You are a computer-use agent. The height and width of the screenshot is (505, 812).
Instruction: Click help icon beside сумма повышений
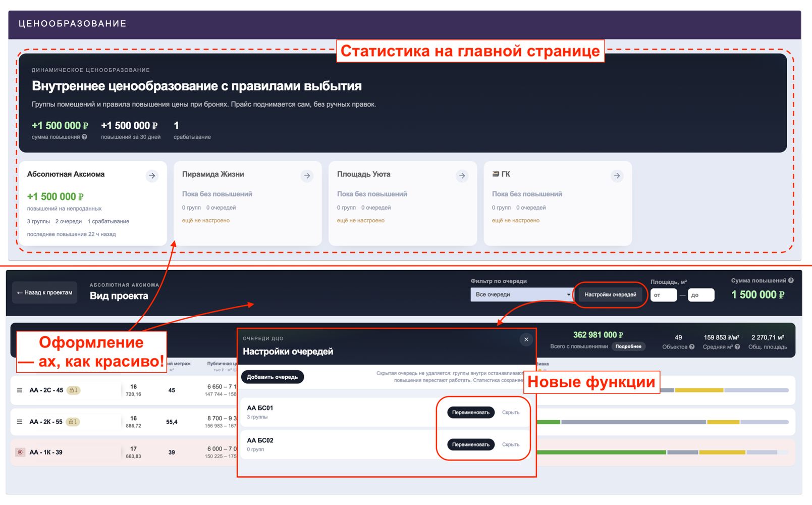(84, 137)
